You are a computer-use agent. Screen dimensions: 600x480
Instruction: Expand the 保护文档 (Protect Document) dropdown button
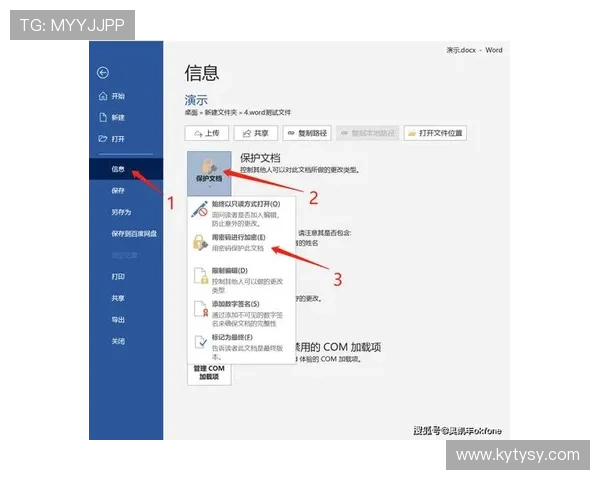click(x=209, y=173)
